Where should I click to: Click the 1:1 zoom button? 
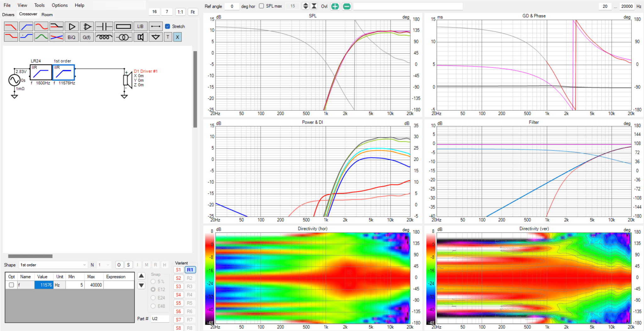click(180, 12)
